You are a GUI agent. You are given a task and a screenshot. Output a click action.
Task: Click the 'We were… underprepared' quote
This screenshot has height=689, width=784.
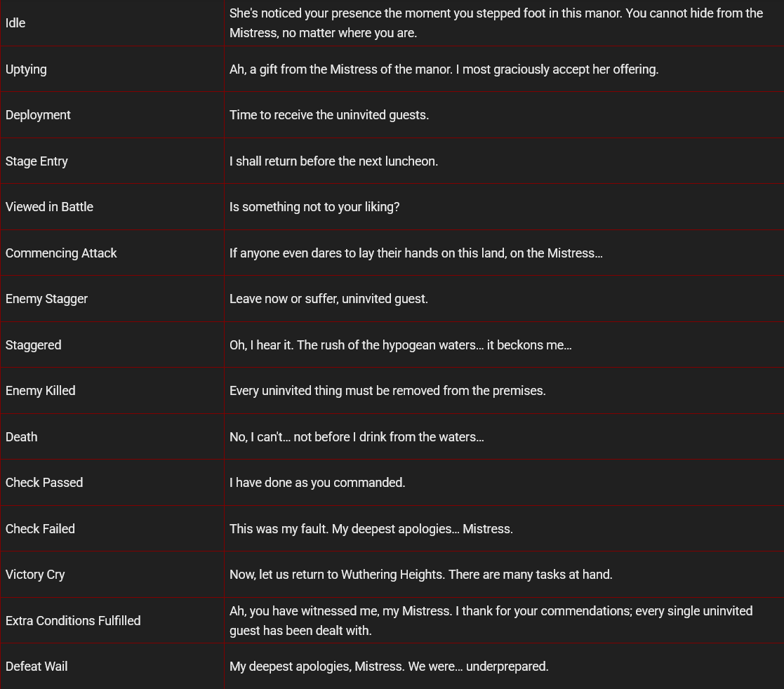coord(389,667)
